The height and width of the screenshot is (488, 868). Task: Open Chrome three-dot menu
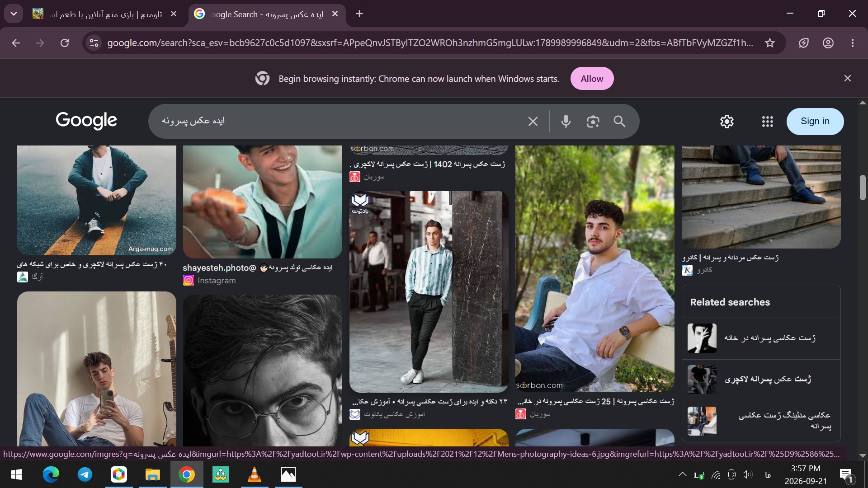coord(852,43)
